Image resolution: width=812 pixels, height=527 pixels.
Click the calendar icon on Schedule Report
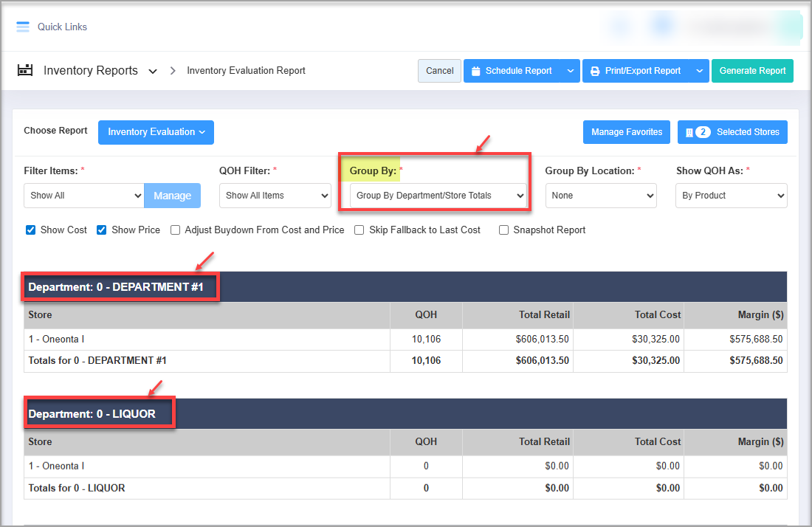tap(476, 71)
